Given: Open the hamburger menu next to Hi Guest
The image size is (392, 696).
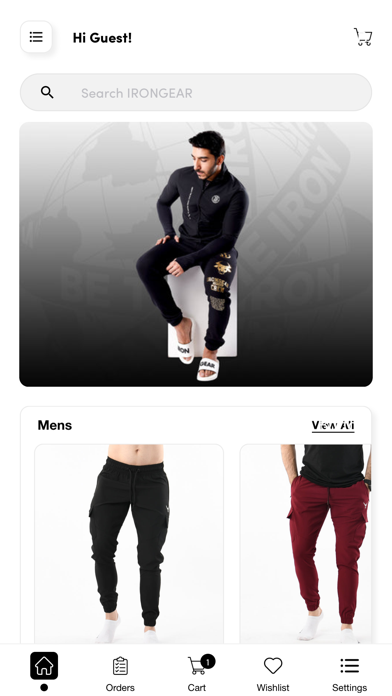Looking at the screenshot, I should coord(36,37).
